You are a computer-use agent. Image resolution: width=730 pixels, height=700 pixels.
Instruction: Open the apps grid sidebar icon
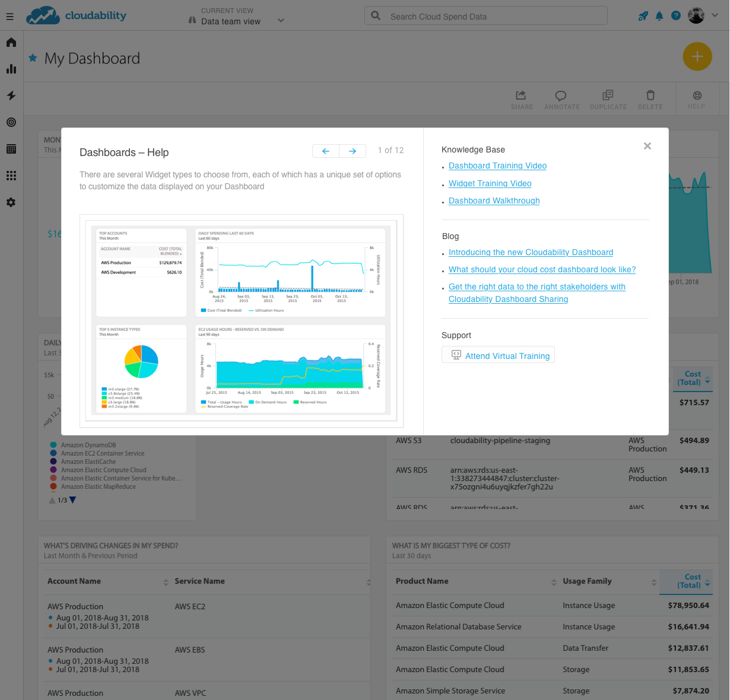point(11,176)
